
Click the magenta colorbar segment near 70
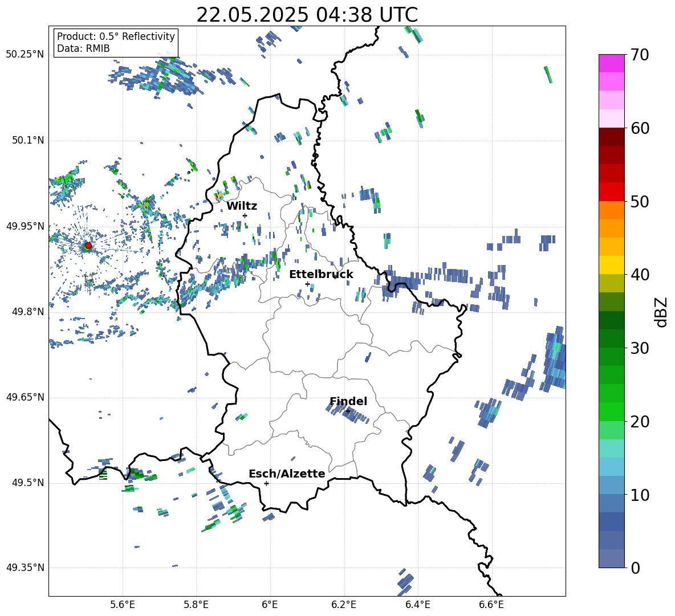pyautogui.click(x=612, y=64)
